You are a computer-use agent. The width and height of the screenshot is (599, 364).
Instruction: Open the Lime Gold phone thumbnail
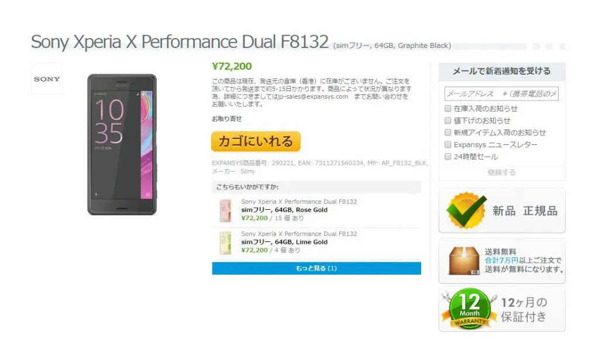(x=225, y=243)
